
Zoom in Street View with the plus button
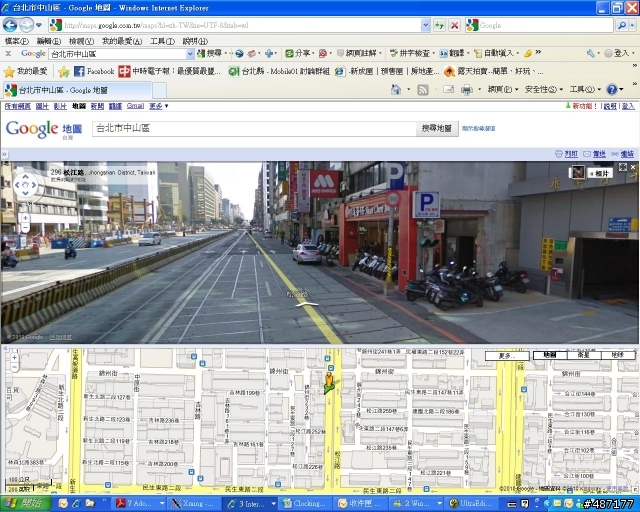[25, 218]
